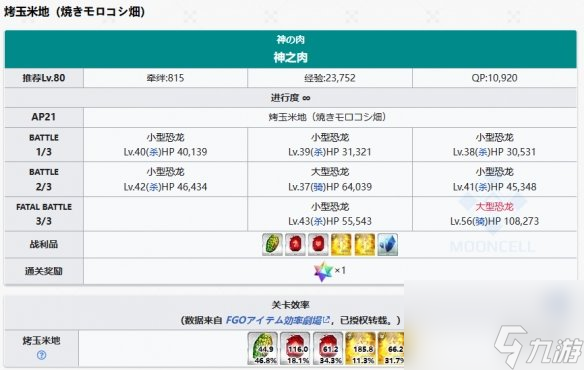The image size is (584, 370).
Task: Click the page heading 烤玉米地（焼きモロコシ畑）
Action: tap(74, 12)
